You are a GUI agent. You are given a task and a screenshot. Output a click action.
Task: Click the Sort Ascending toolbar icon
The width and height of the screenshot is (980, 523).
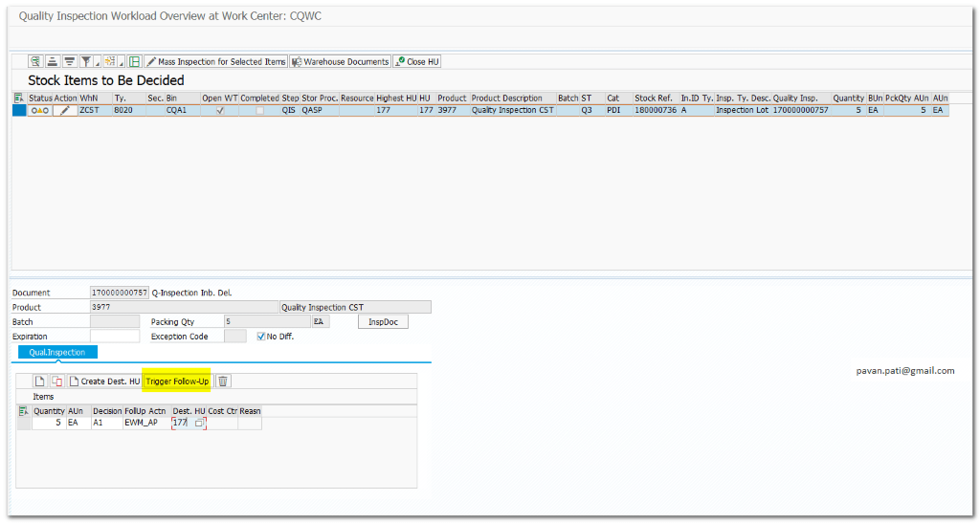(52, 61)
